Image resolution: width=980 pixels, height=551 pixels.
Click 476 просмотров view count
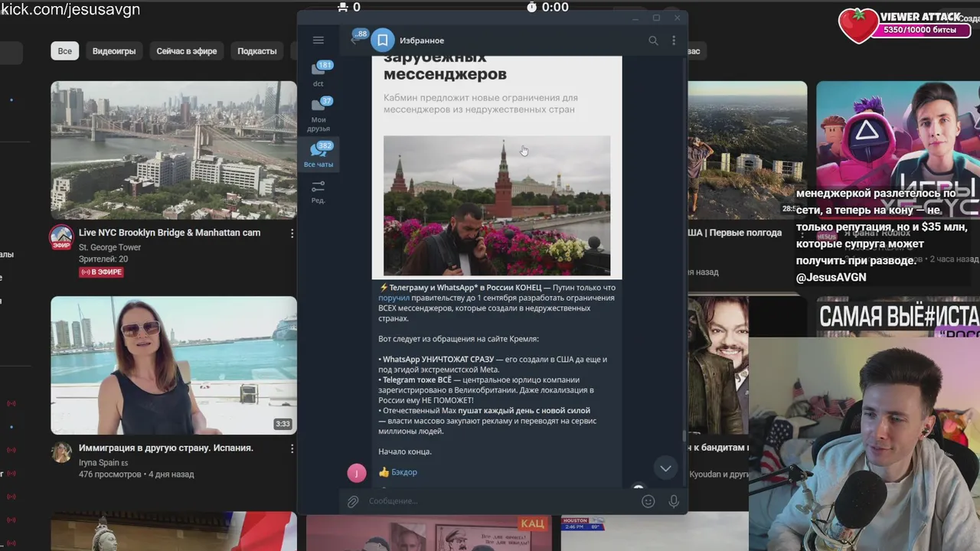[109, 474]
